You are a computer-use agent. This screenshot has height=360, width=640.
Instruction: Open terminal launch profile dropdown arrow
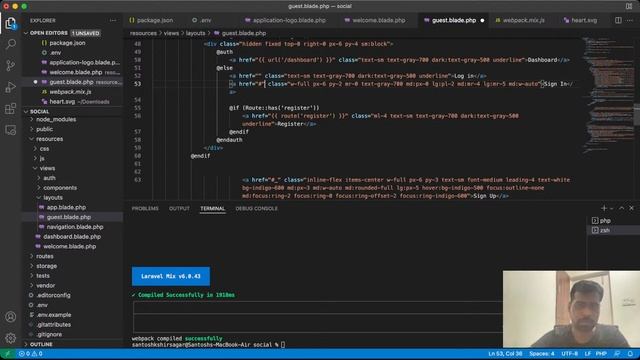[x=611, y=208]
